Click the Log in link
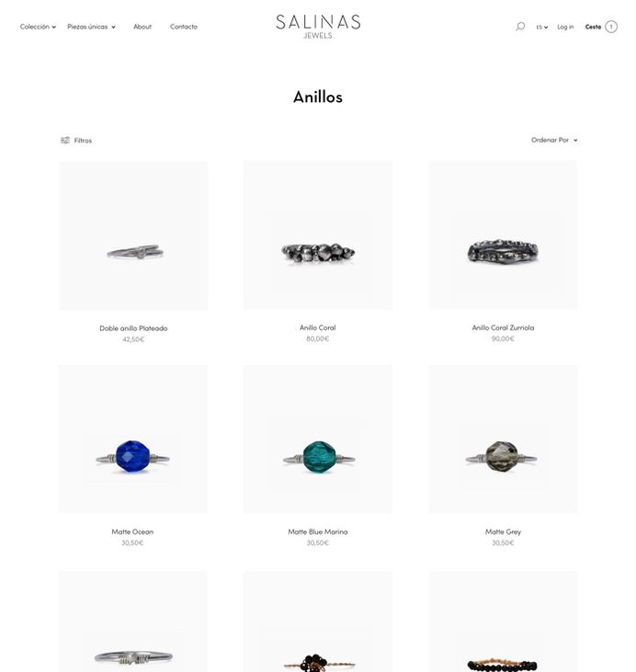The height and width of the screenshot is (672, 636). click(565, 27)
